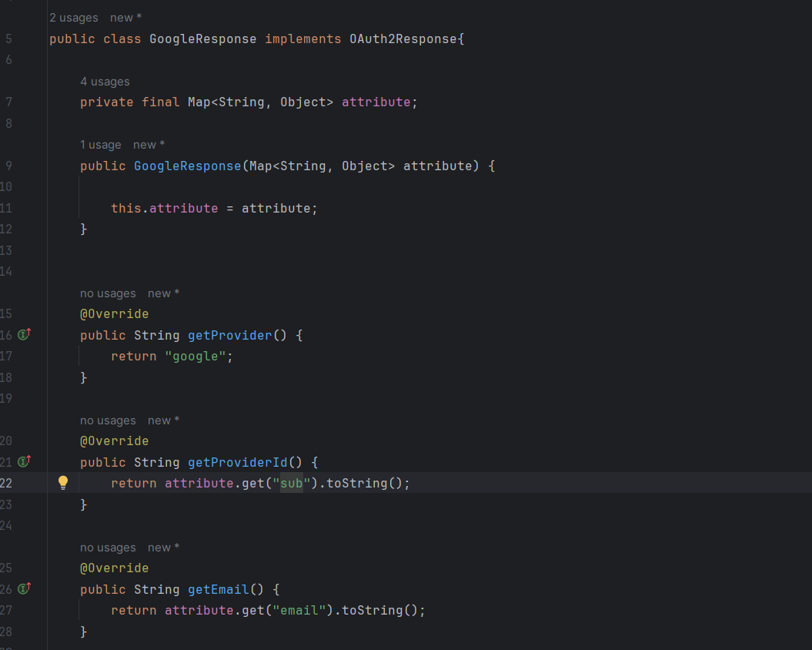Click line number 5 in the gutter
The image size is (812, 650).
click(x=8, y=39)
